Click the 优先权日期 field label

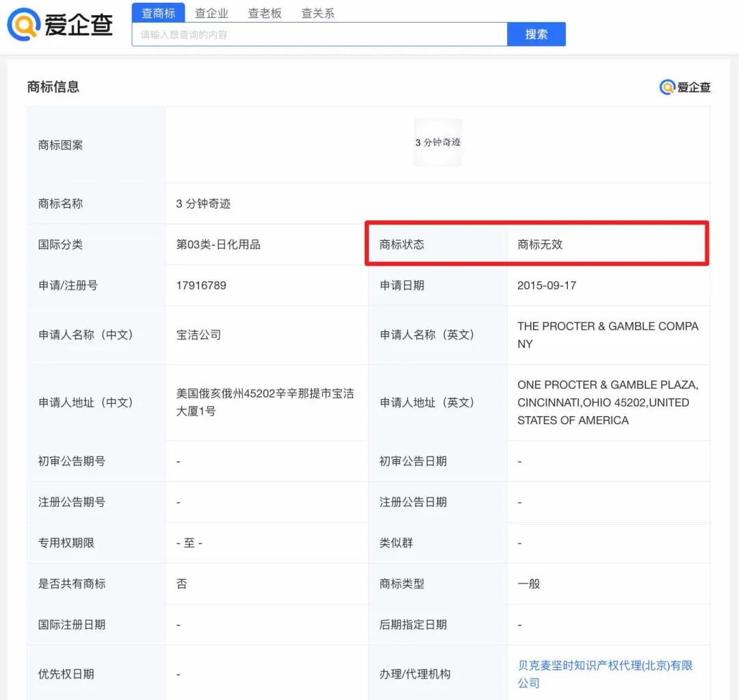coord(66,674)
